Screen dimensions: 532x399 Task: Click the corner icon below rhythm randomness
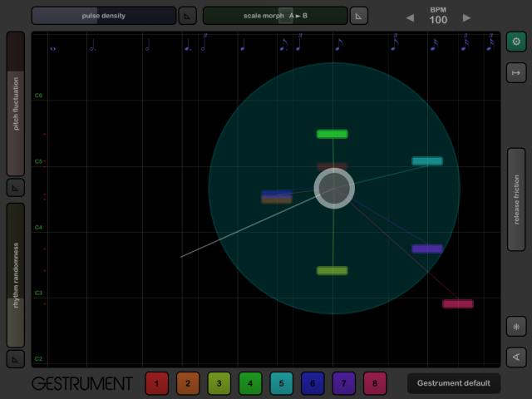[16, 359]
